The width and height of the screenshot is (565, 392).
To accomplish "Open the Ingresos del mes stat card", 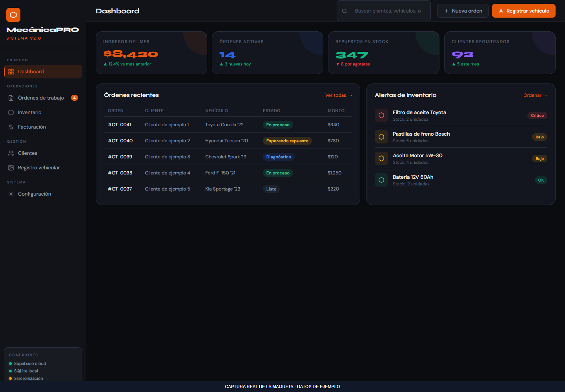I will pyautogui.click(x=151, y=53).
